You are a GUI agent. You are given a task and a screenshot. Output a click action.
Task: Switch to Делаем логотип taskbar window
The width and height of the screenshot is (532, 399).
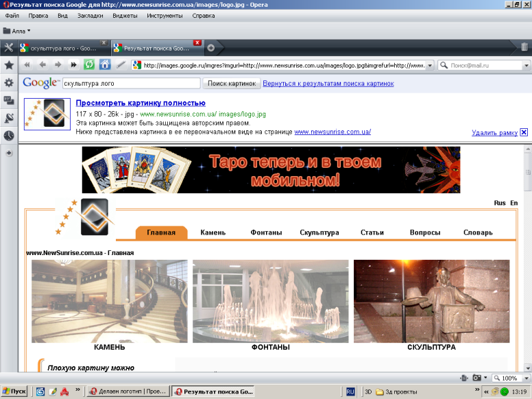click(x=128, y=391)
